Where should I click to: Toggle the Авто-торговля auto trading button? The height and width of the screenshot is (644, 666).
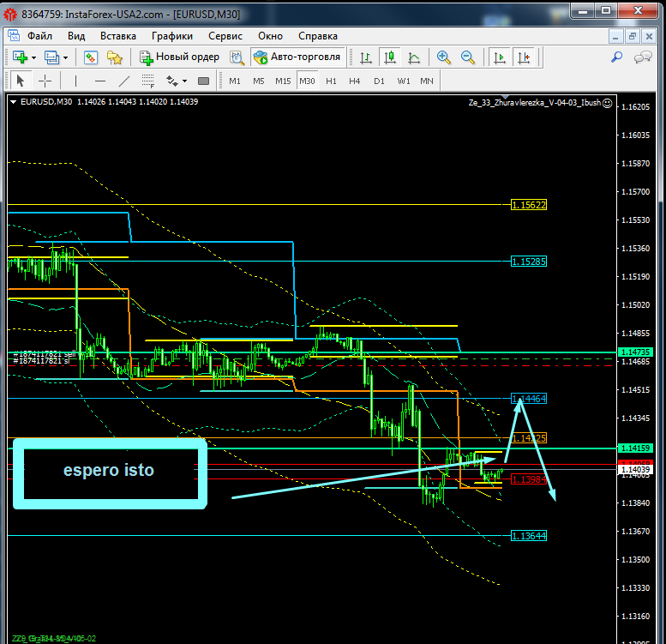pos(297,57)
